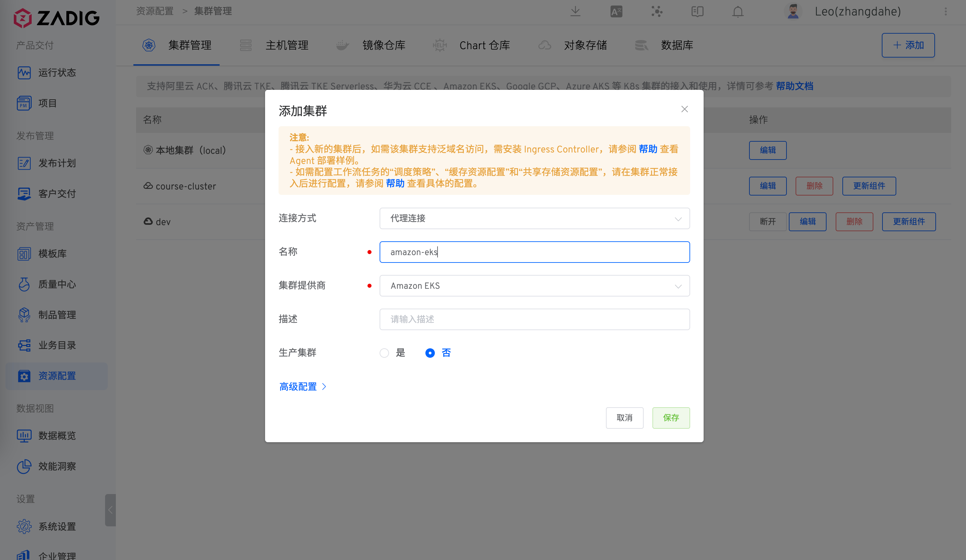Click the 名称 input field
966x560 pixels.
tap(535, 252)
